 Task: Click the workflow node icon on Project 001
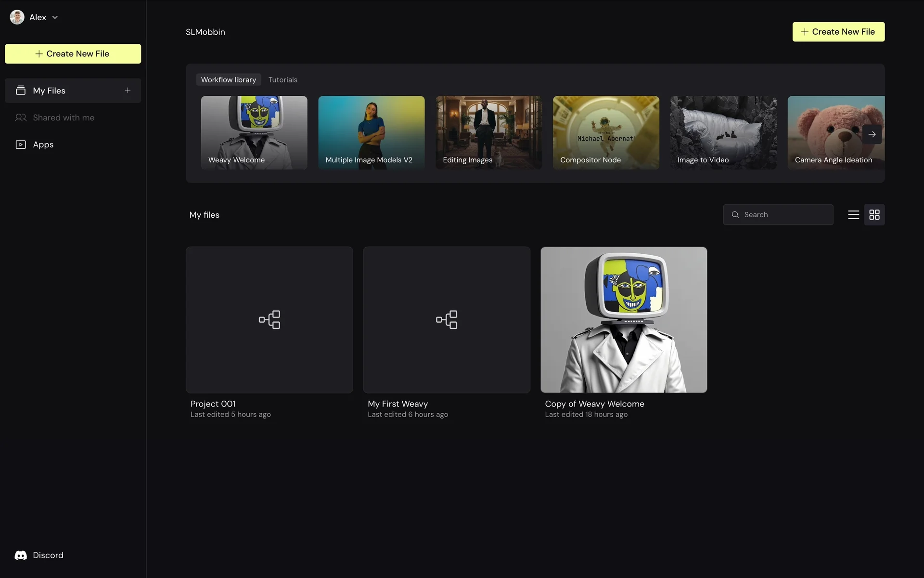point(269,320)
